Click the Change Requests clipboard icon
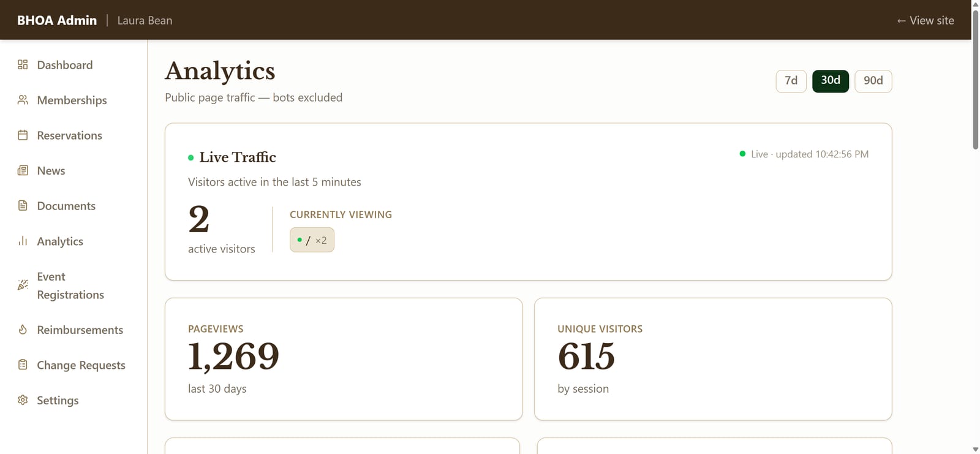The image size is (980, 454). click(23, 365)
